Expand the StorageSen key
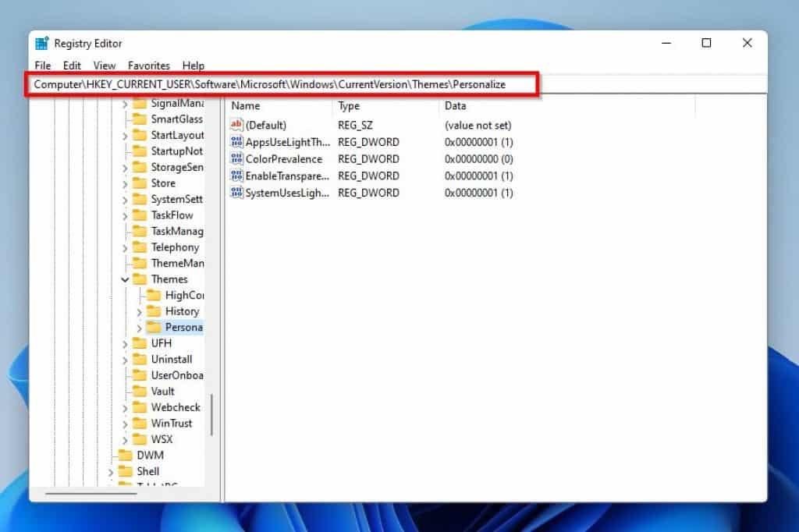The height and width of the screenshot is (532, 799). (x=125, y=168)
